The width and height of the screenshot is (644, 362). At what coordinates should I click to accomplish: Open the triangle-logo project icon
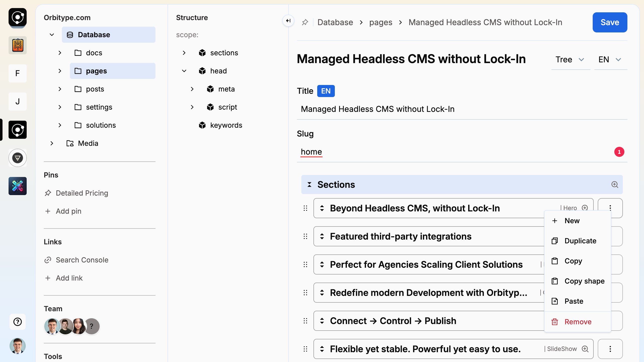[x=18, y=158]
